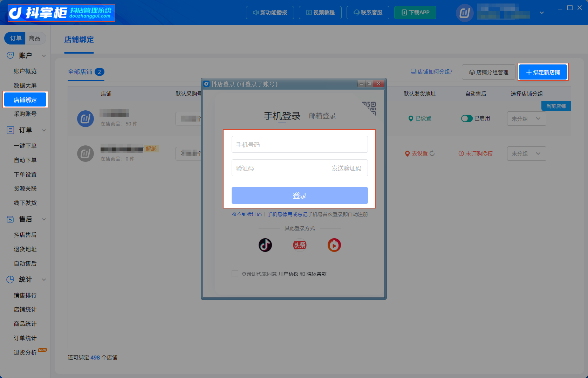
Task: Open 自动售后 in the sidebar
Action: 25,263
